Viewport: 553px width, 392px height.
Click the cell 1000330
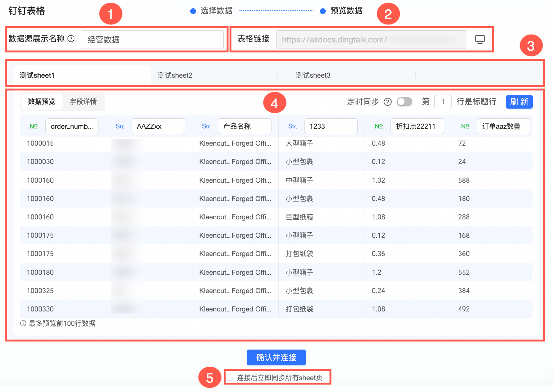click(40, 309)
